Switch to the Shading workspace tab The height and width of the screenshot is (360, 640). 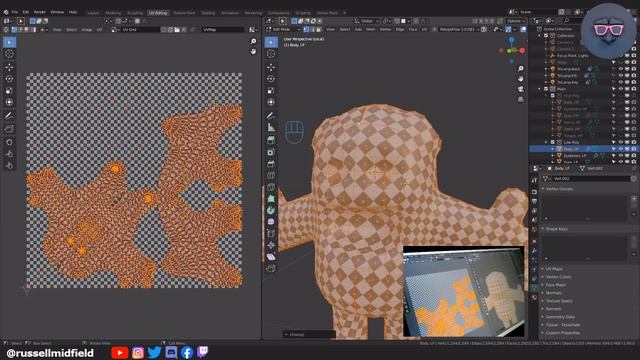(208, 13)
